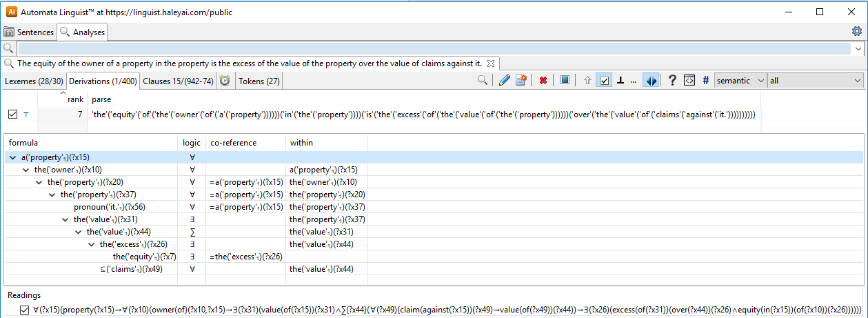Click the sentence tab 'The equity of the owner...'

pos(249,63)
